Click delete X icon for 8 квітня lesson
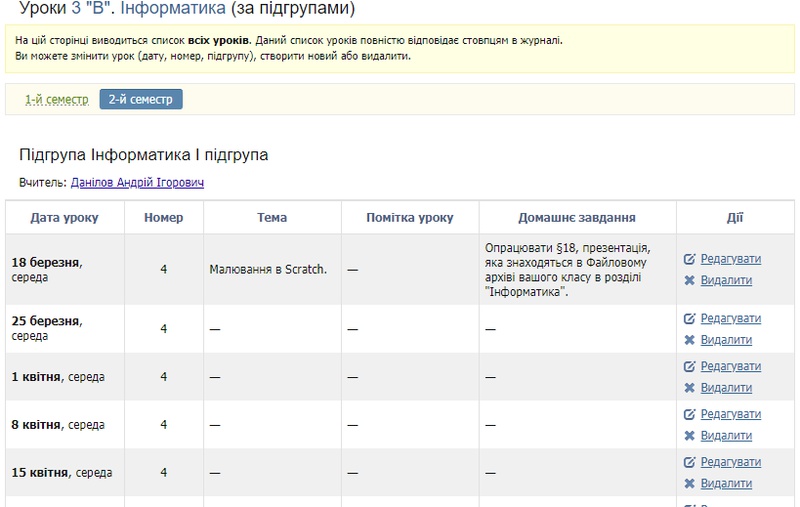Image resolution: width=800 pixels, height=507 pixels. coord(689,436)
